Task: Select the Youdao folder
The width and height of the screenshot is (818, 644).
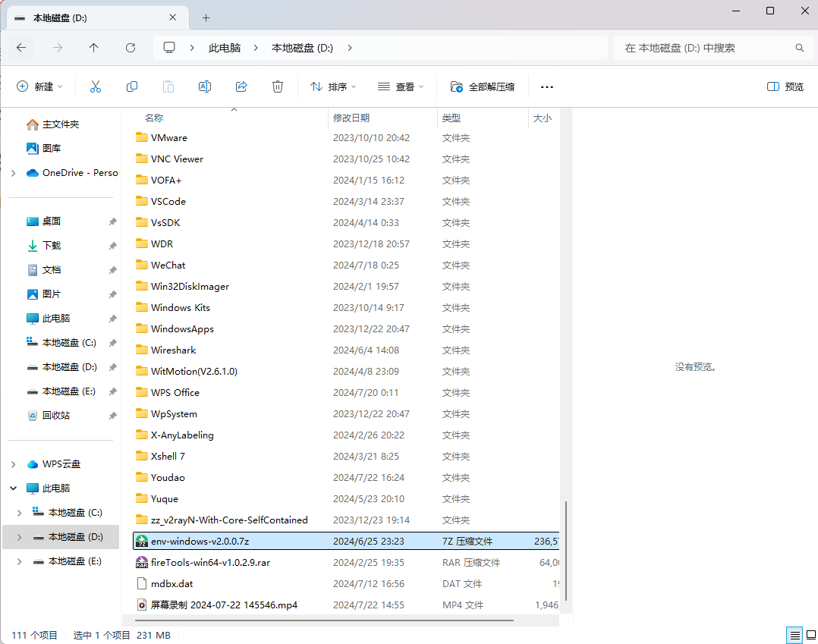Action: tap(168, 478)
